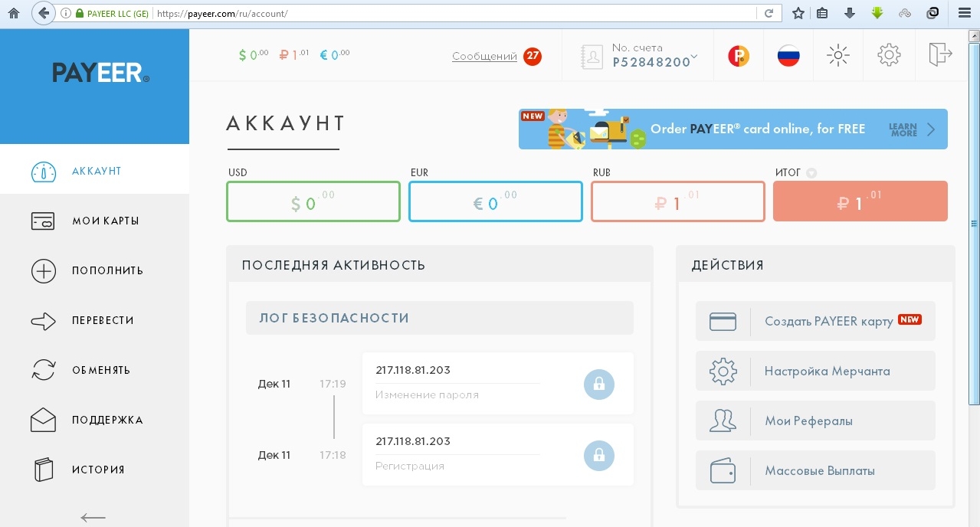Change language via the Russian flag icon
The height and width of the screenshot is (527, 980).
point(788,55)
